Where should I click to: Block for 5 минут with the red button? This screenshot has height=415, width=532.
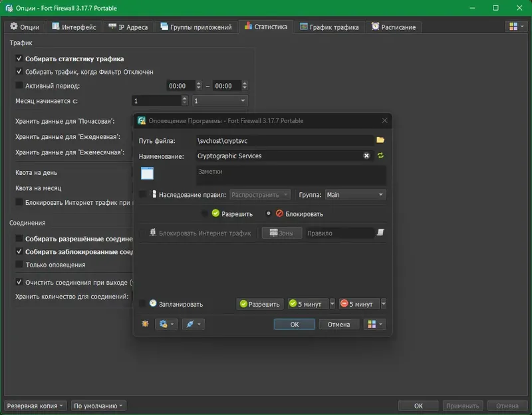coord(360,304)
